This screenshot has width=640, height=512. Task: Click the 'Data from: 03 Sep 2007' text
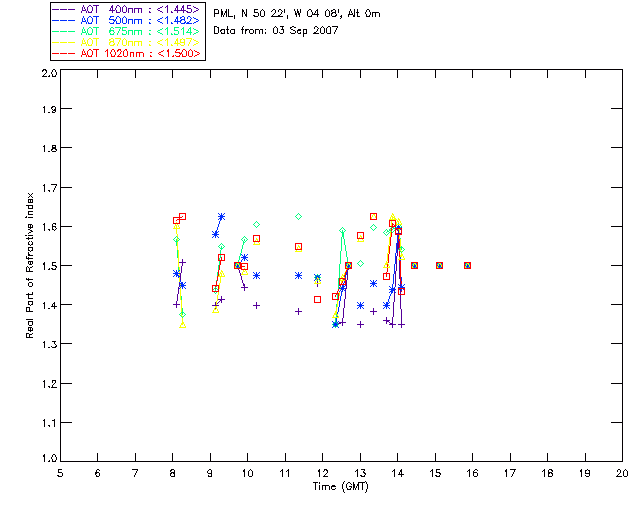coord(276,31)
